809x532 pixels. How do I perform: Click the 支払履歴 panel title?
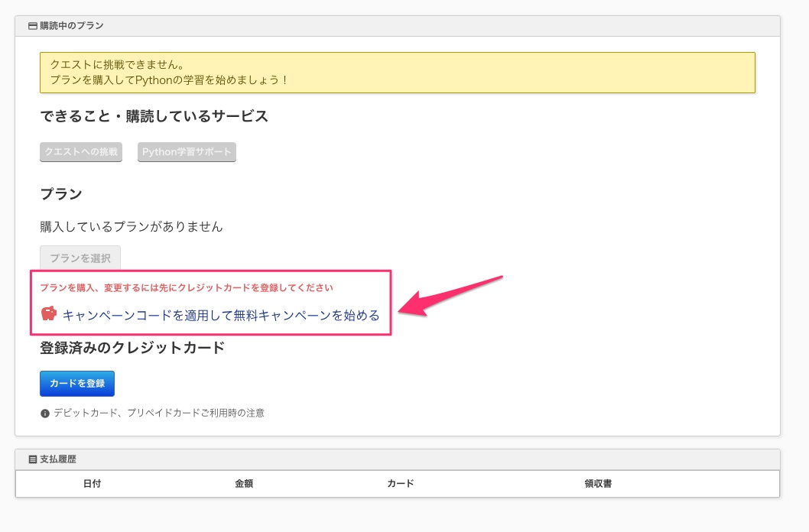coord(57,459)
